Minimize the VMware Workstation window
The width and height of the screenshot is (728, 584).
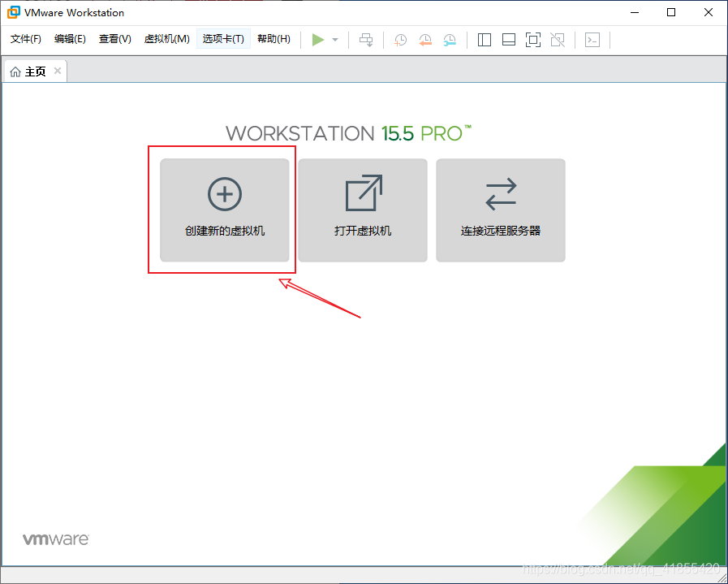click(635, 12)
